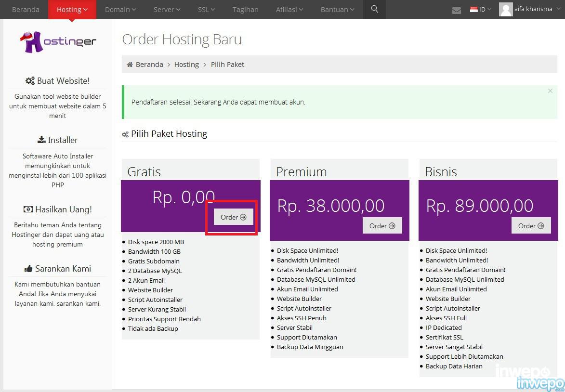Click the Rp. 0,00 price
The height and width of the screenshot is (392, 565).
[x=184, y=197]
